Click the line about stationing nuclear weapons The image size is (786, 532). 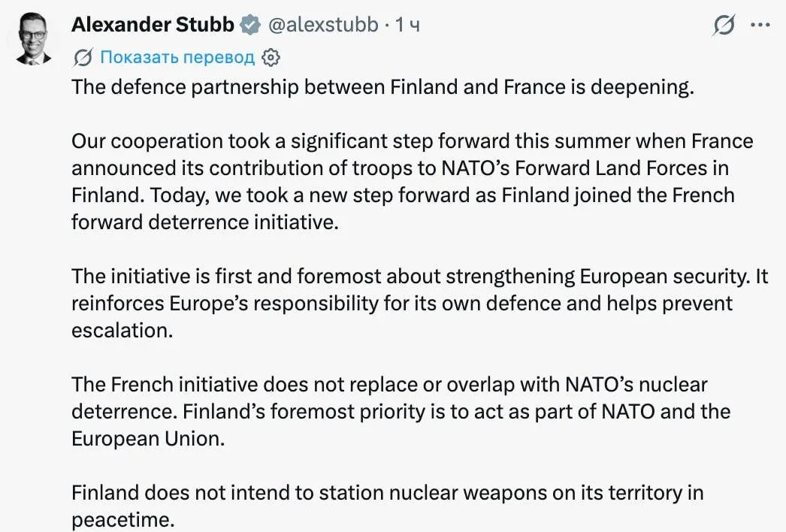coord(388,494)
